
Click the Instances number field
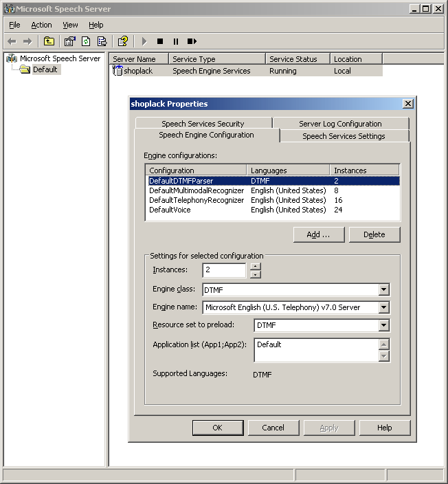click(224, 270)
